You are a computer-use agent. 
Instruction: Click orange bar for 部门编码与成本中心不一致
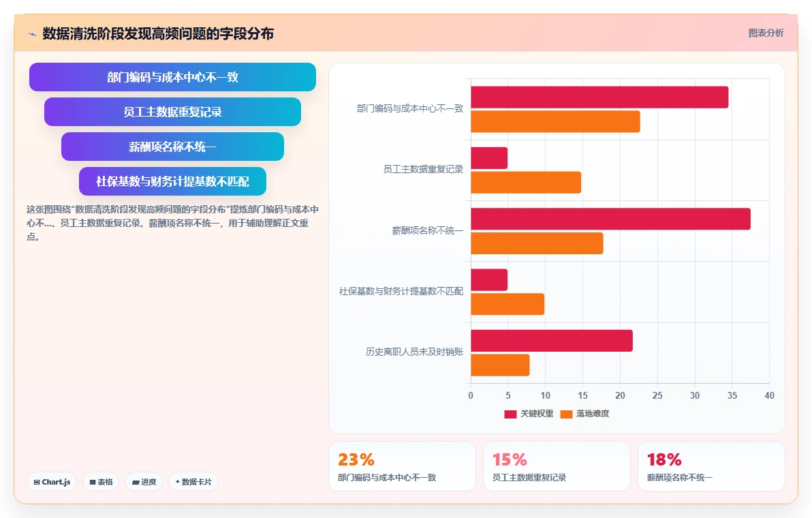pos(555,122)
